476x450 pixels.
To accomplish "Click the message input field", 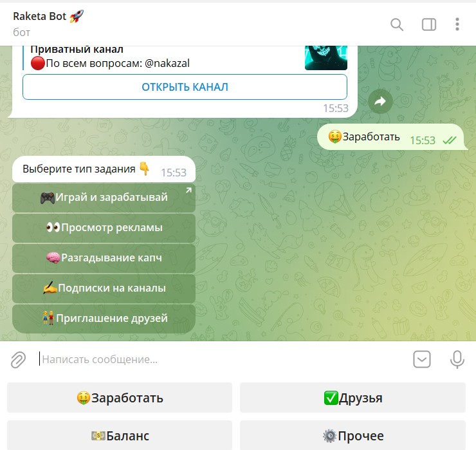I will [223, 359].
